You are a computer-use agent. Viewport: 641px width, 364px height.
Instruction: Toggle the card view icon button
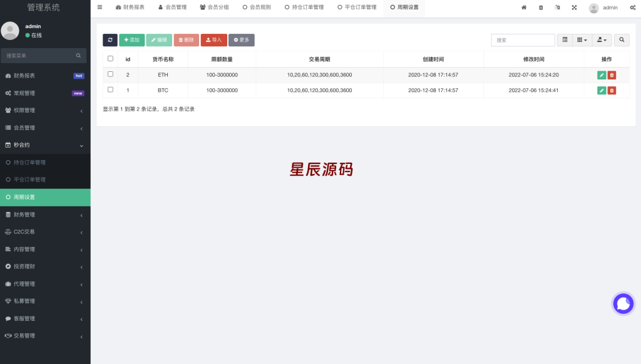point(565,40)
